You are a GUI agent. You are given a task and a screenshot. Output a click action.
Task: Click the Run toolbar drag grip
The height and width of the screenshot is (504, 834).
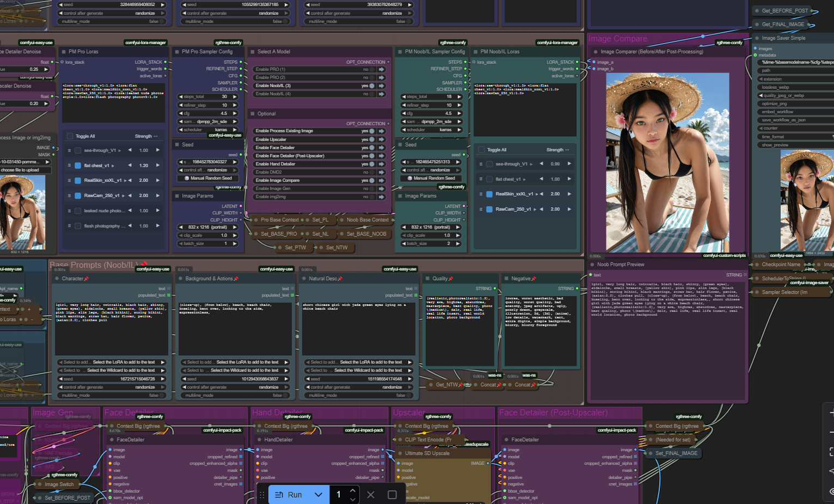[x=262, y=495]
